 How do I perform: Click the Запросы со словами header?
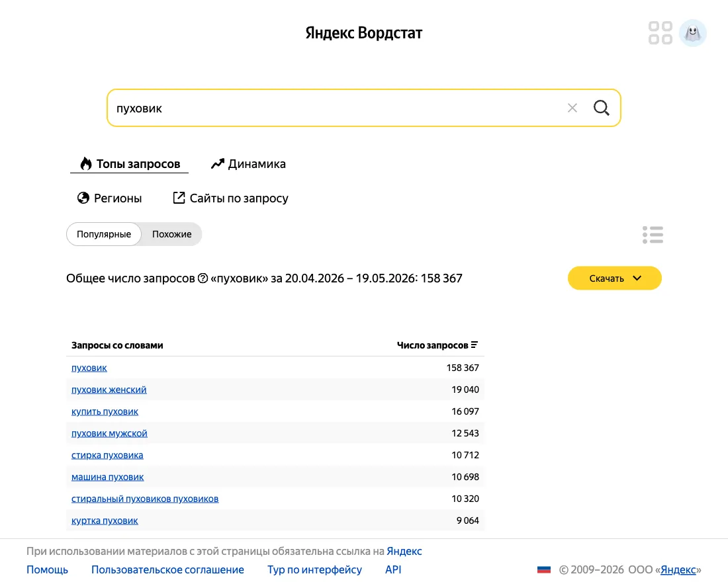117,345
